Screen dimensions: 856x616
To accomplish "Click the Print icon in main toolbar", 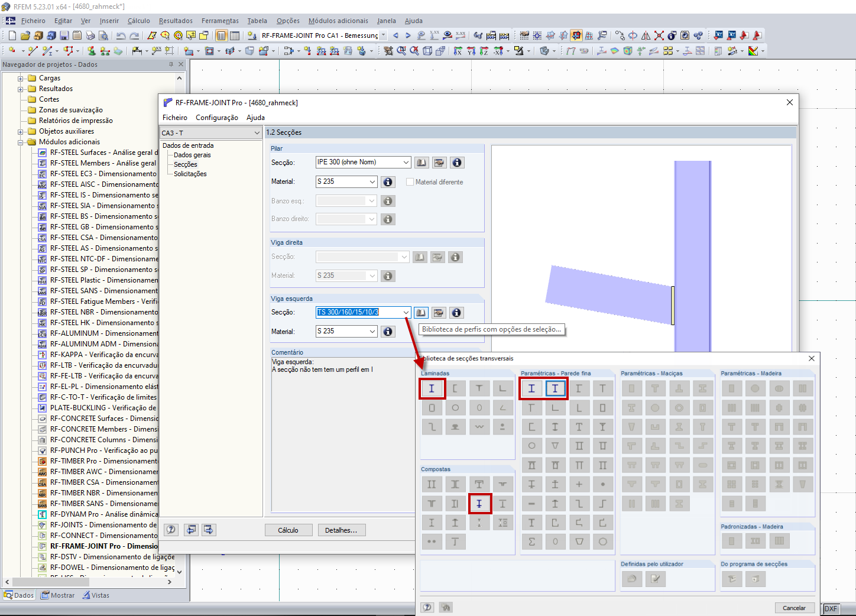I will coord(90,35).
